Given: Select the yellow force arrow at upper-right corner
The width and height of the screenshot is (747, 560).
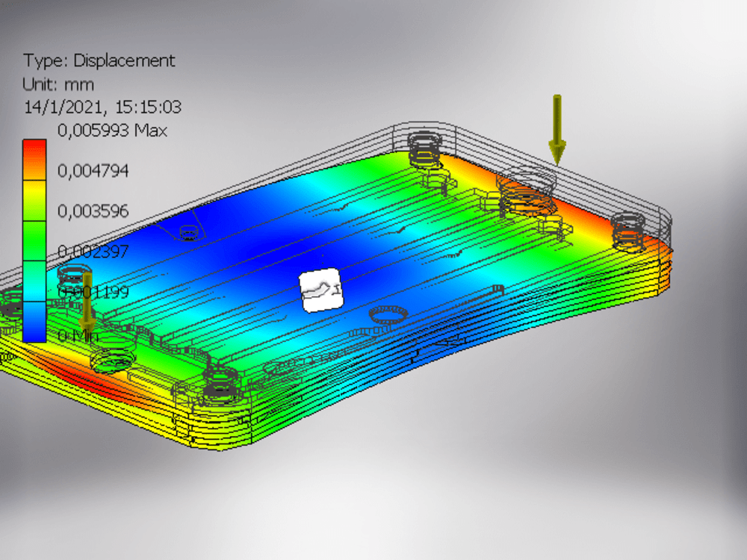Looking at the screenshot, I should 557,130.
